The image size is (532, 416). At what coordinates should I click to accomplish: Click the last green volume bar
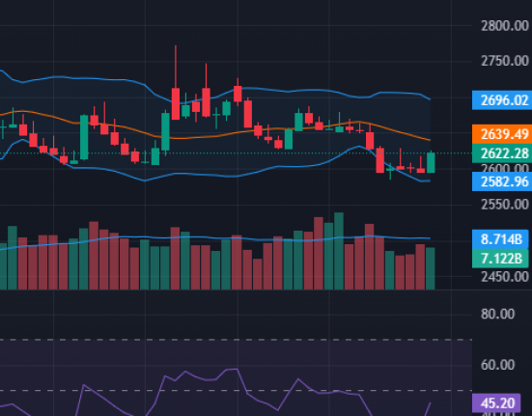click(x=431, y=268)
